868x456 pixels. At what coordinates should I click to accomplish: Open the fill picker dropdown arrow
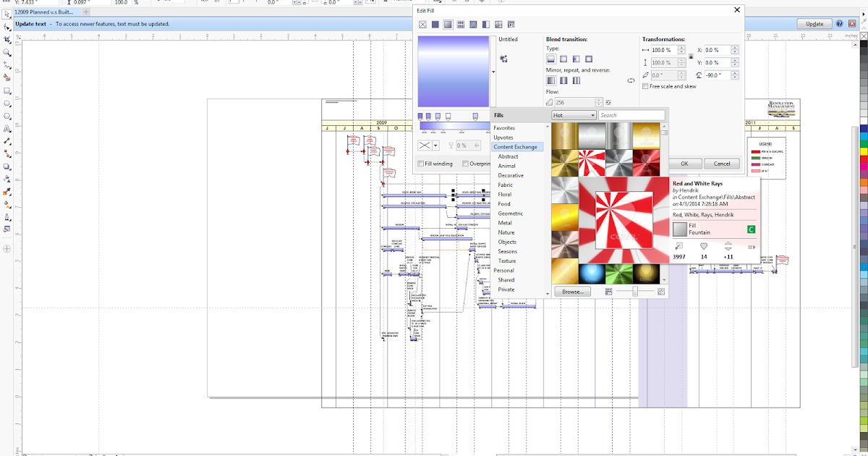point(493,72)
